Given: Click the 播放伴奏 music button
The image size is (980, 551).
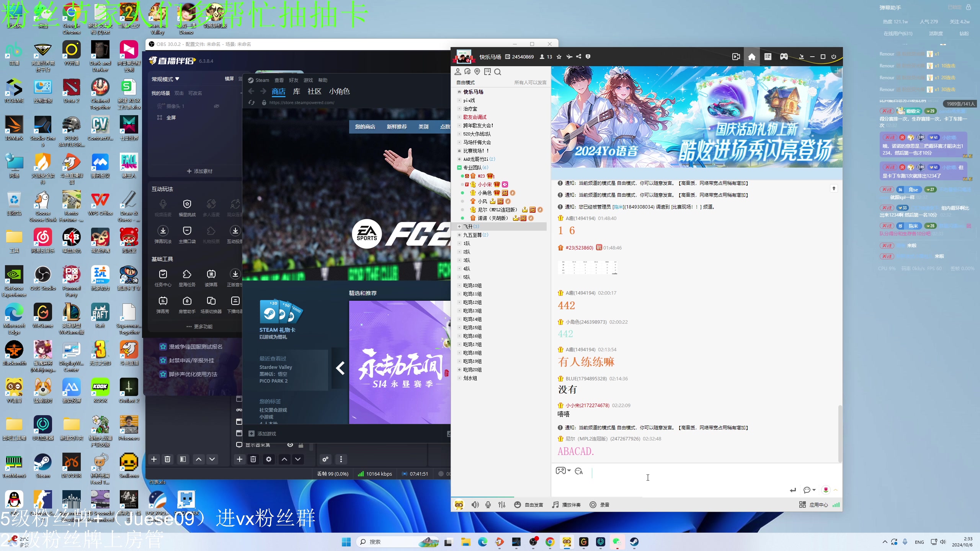Looking at the screenshot, I should (x=566, y=505).
